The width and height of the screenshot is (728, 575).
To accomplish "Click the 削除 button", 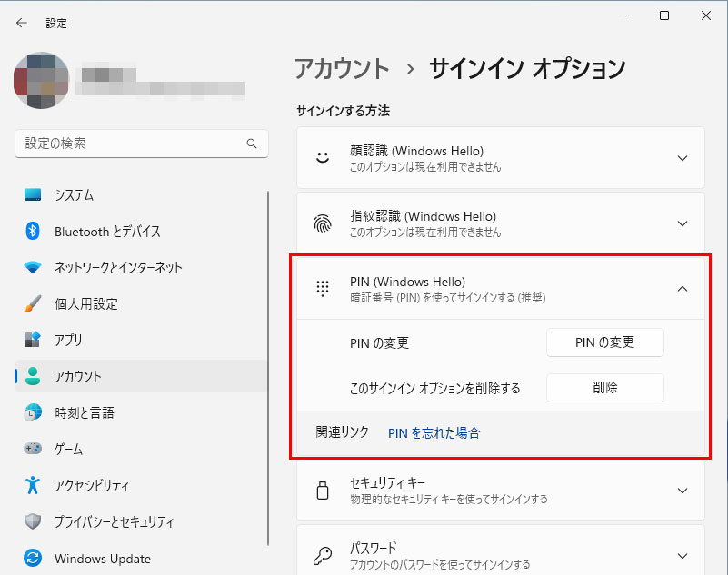I will pos(604,388).
